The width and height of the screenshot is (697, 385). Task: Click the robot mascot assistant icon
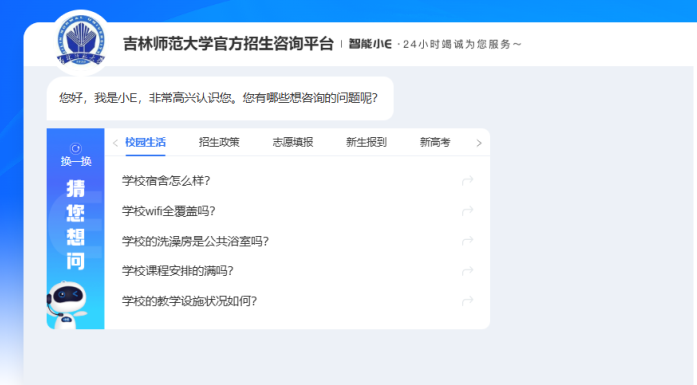tap(67, 305)
